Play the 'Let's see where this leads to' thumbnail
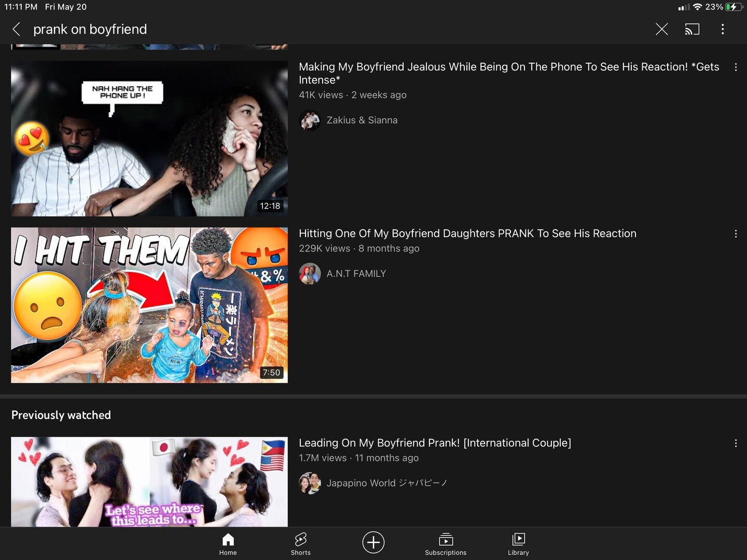 [149, 482]
